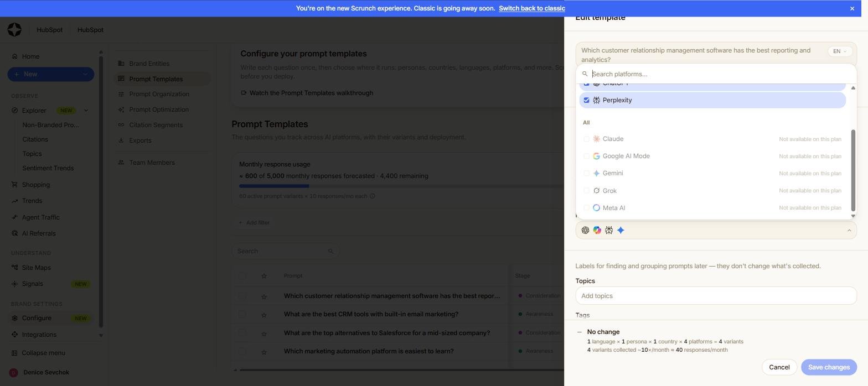Open Home from the sidebar
This screenshot has height=386, width=868.
(x=30, y=56)
